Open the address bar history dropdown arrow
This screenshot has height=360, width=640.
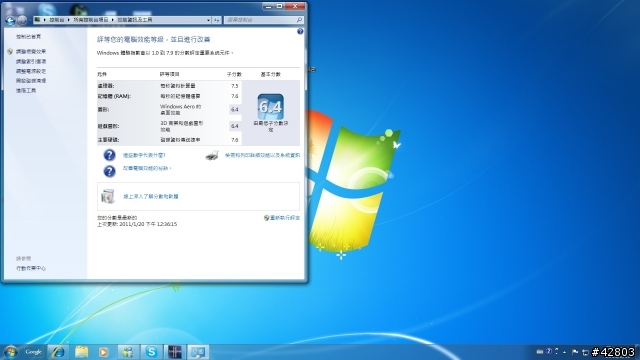click(208, 20)
